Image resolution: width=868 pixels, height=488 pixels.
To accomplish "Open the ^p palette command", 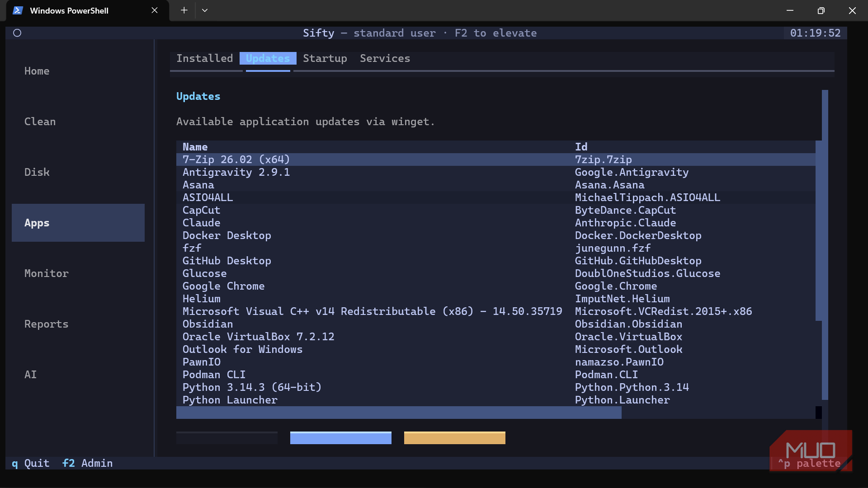I will (x=809, y=463).
